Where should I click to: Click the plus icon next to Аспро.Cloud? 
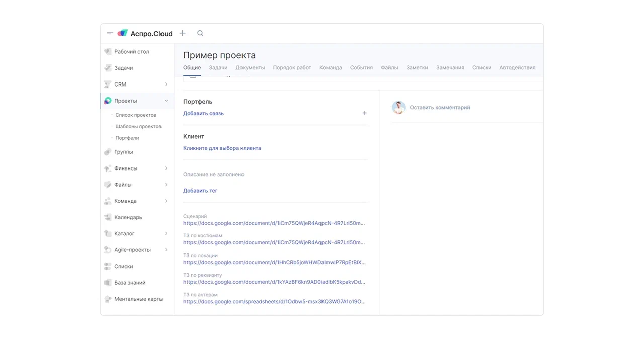point(183,33)
